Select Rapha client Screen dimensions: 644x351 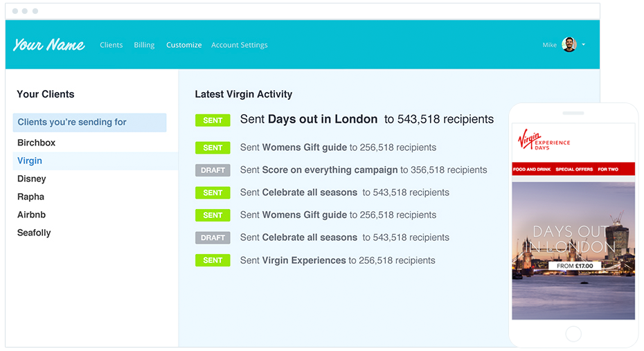(30, 197)
